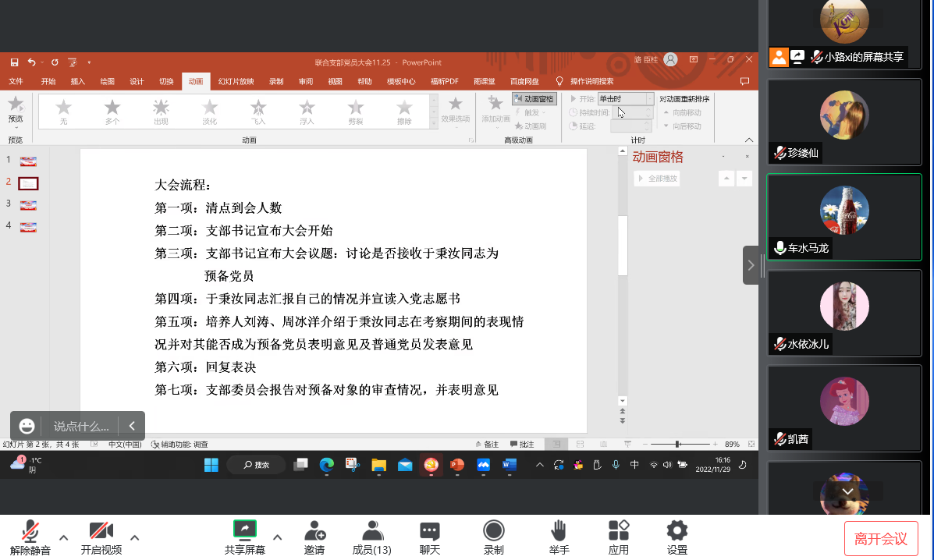Click the red Leave Meeting button
This screenshot has height=560, width=934.
[880, 538]
